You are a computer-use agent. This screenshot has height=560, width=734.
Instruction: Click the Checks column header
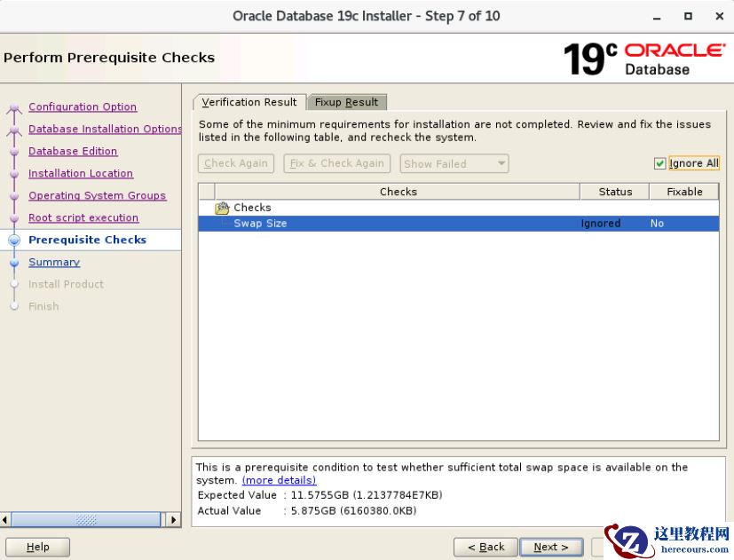pos(398,192)
